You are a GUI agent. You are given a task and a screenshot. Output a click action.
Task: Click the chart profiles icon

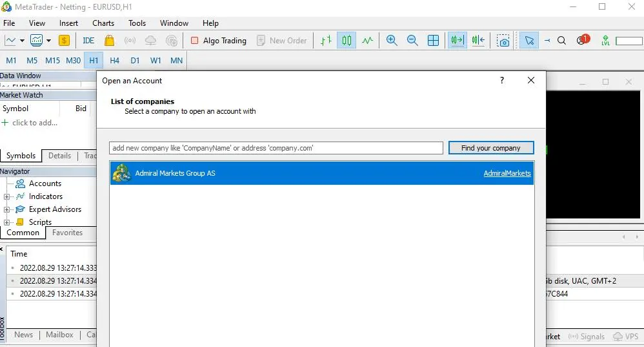[x=37, y=40]
